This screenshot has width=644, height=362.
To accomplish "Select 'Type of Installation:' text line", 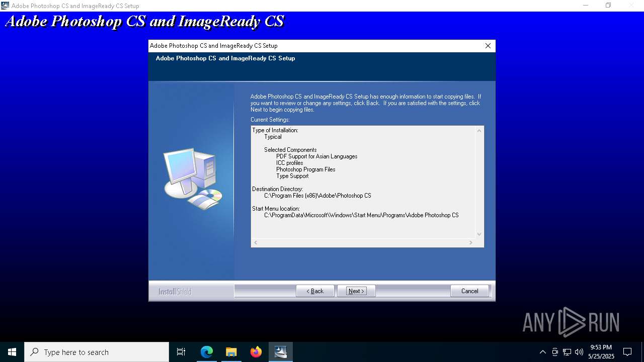I will tap(275, 130).
